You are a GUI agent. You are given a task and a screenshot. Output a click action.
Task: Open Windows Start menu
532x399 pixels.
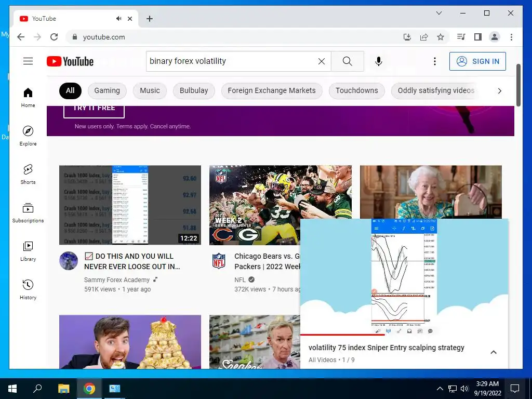[12, 389]
